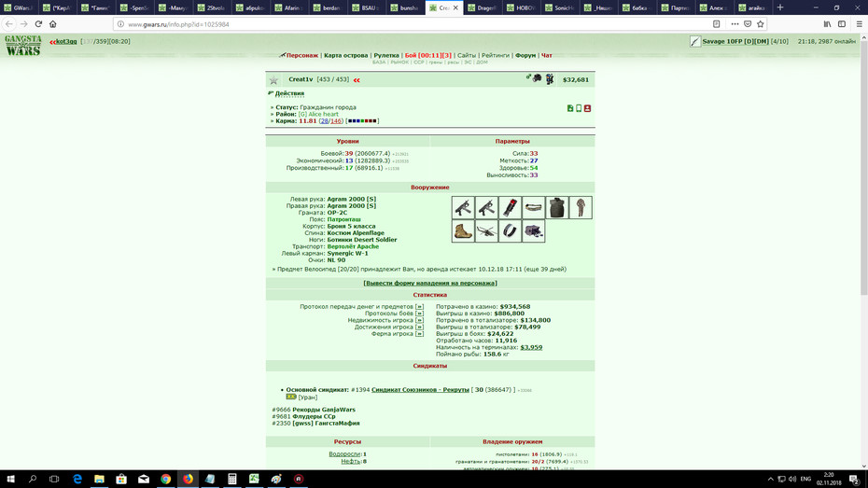868x488 pixels.
Task: Open the Desert Soldier boots icon
Action: (x=463, y=230)
